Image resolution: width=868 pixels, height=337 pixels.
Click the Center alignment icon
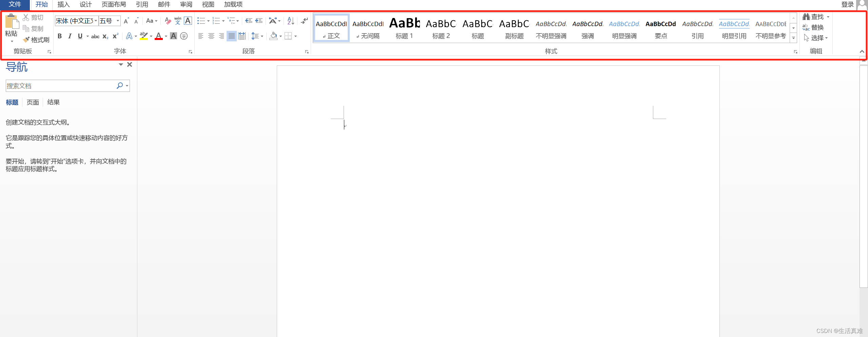(x=211, y=36)
